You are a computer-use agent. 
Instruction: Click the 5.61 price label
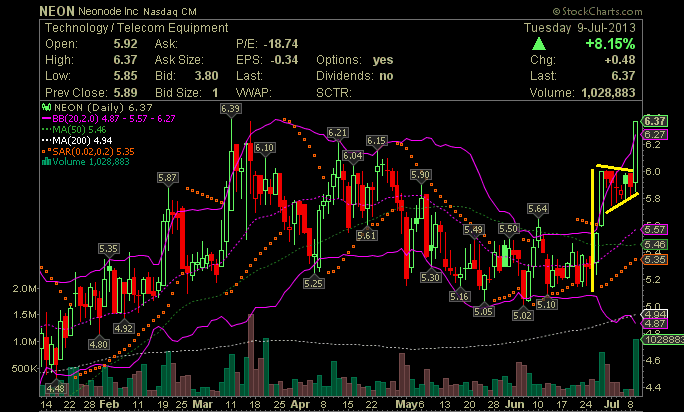coord(366,236)
